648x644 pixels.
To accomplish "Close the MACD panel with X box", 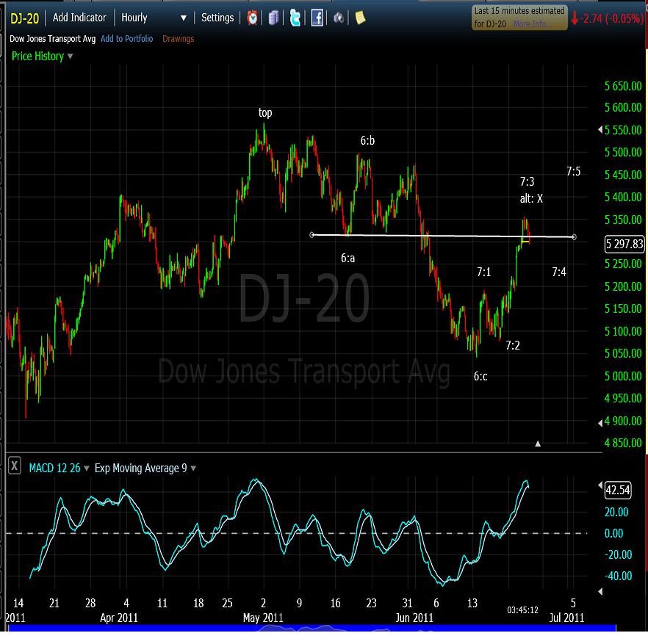I will (15, 466).
